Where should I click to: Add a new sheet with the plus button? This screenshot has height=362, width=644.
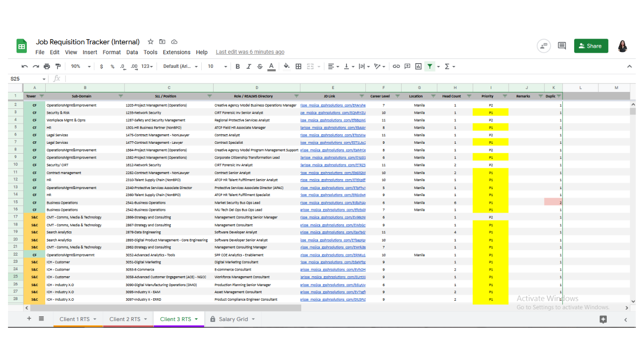[x=29, y=319]
